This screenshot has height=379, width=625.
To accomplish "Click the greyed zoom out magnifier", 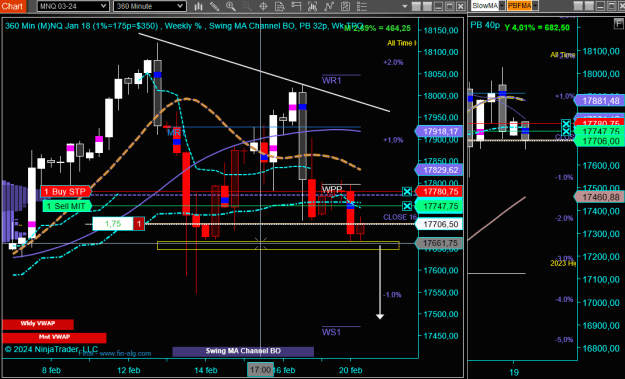I will (247, 6).
